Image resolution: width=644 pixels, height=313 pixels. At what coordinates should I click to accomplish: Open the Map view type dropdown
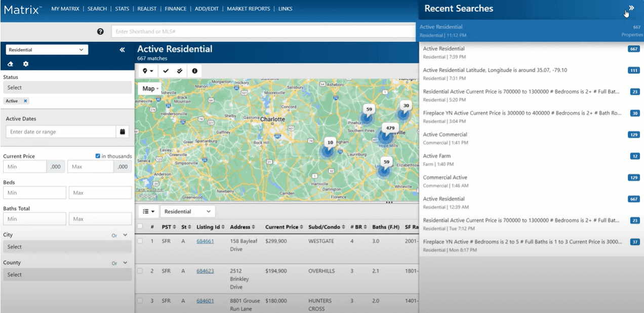tap(149, 88)
